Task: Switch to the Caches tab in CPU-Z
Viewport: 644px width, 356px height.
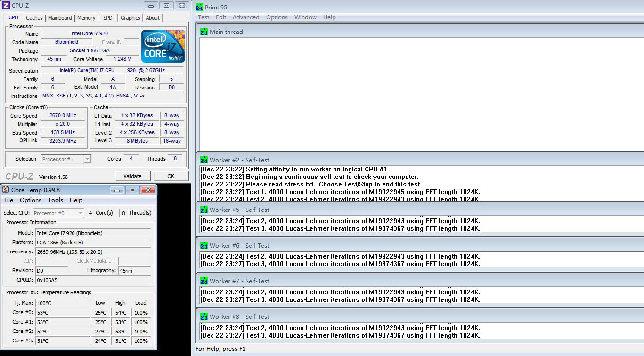Action: tap(34, 18)
